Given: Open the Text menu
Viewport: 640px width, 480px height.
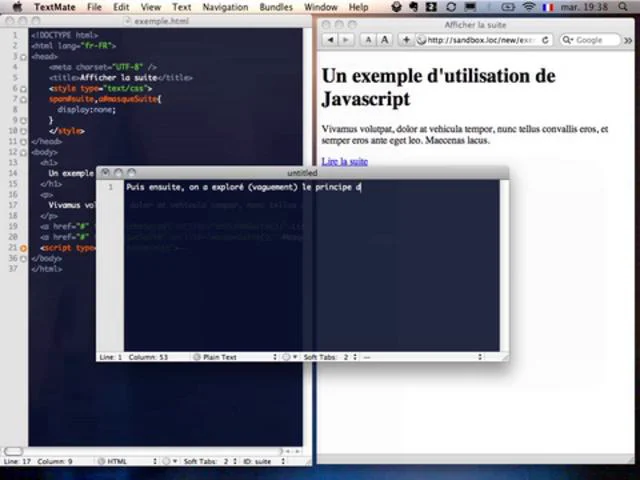Looking at the screenshot, I should click(182, 7).
